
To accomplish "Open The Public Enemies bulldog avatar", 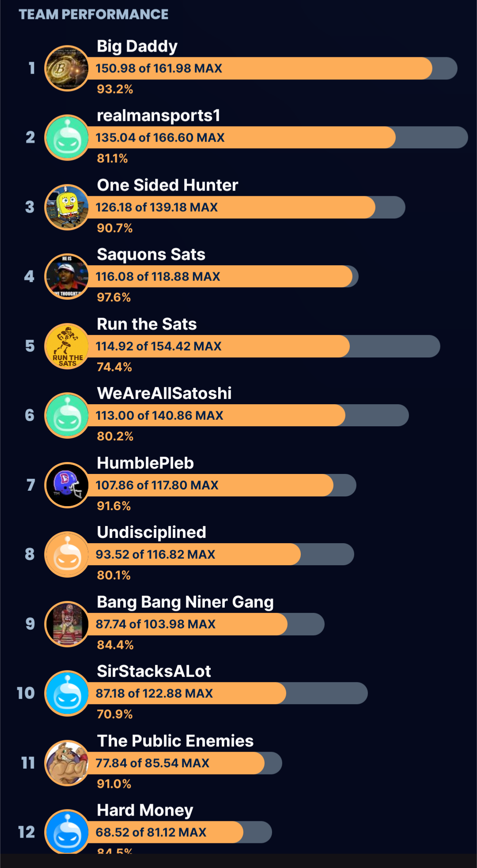I will tap(67, 763).
